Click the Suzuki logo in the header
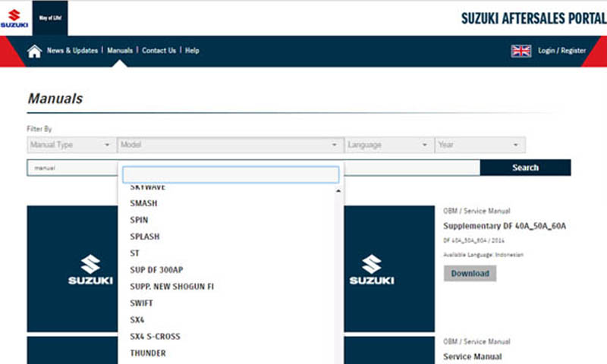Viewport: 607px width, 364px height. tap(14, 18)
